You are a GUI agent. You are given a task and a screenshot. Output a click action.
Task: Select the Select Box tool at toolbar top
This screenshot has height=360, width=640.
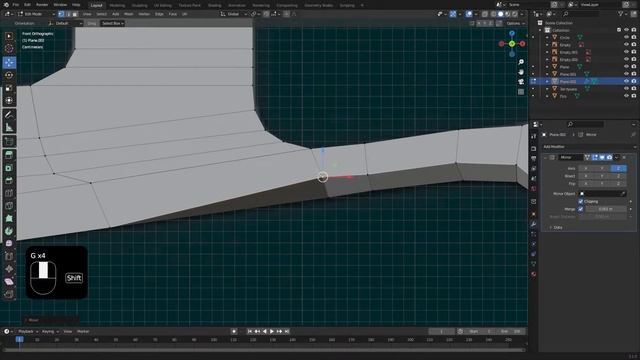click(x=9, y=36)
